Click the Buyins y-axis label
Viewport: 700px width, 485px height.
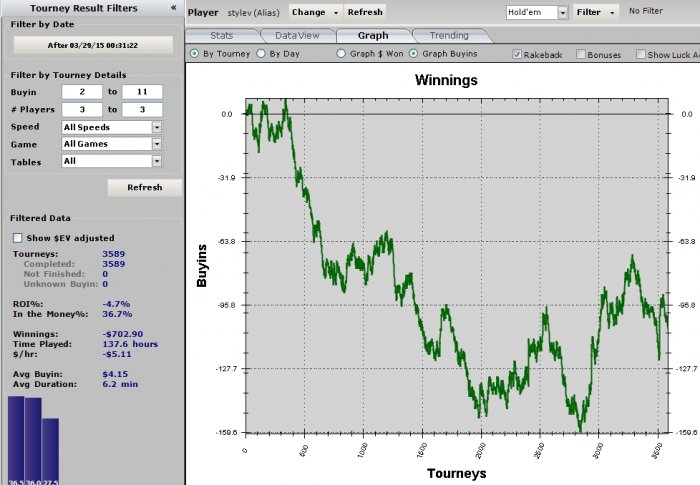[202, 265]
